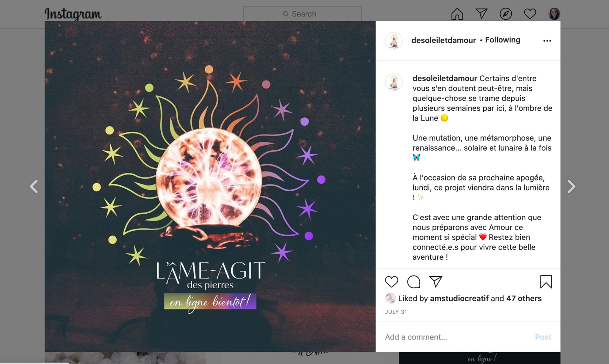Open post options three-dots menu
Screen dimensions: 609x364
(547, 41)
